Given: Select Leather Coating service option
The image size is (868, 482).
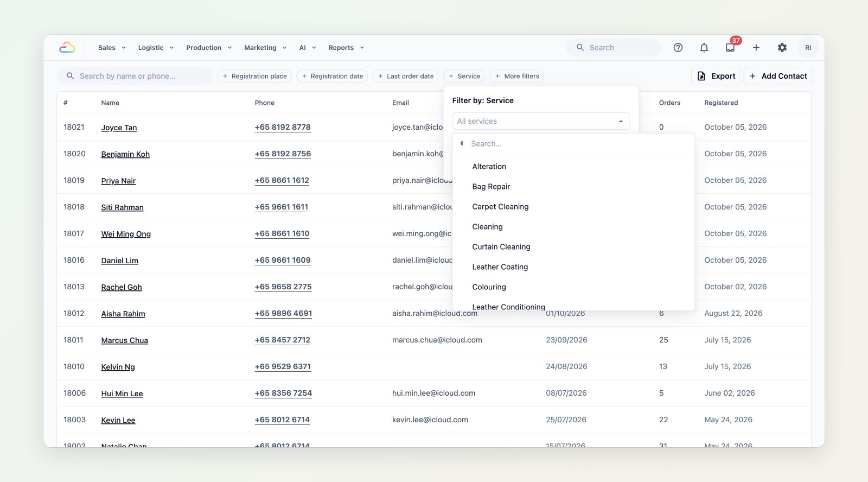Looking at the screenshot, I should (x=573, y=267).
